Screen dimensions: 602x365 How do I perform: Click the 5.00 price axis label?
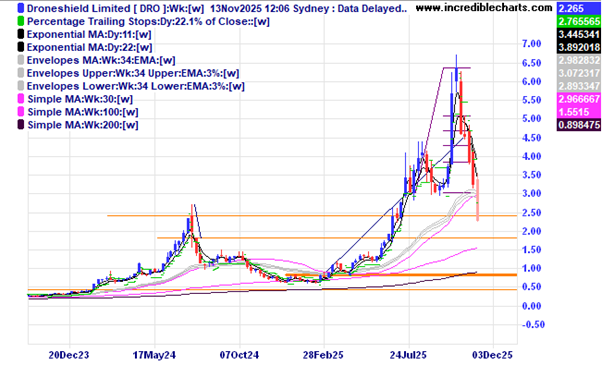531,119
